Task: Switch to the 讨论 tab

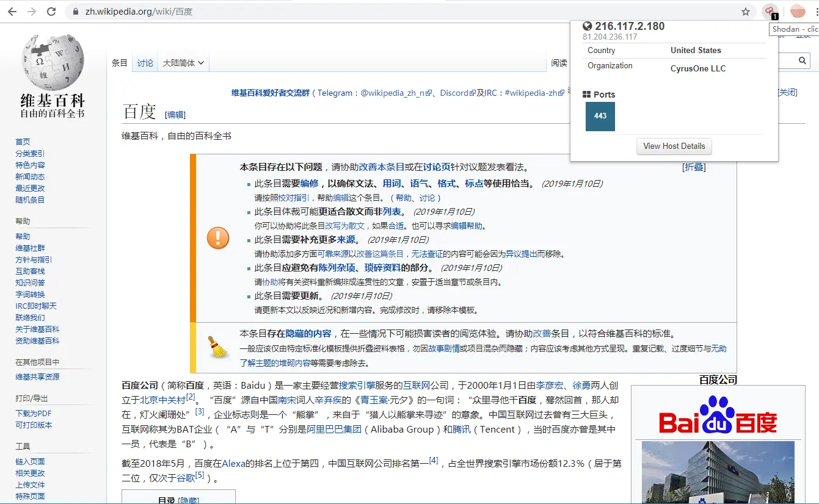Action: click(x=145, y=63)
